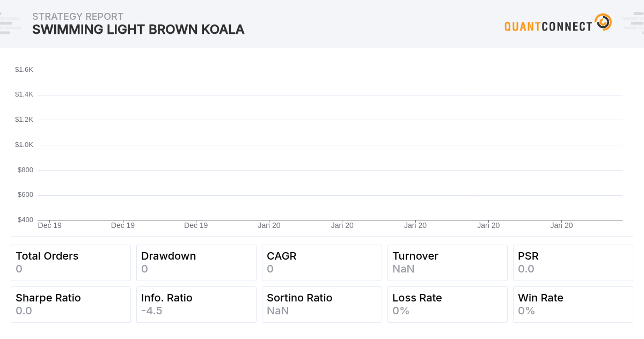Click the last Jan 20 axis marker
Image resolution: width=644 pixels, height=339 pixels.
[x=561, y=225]
